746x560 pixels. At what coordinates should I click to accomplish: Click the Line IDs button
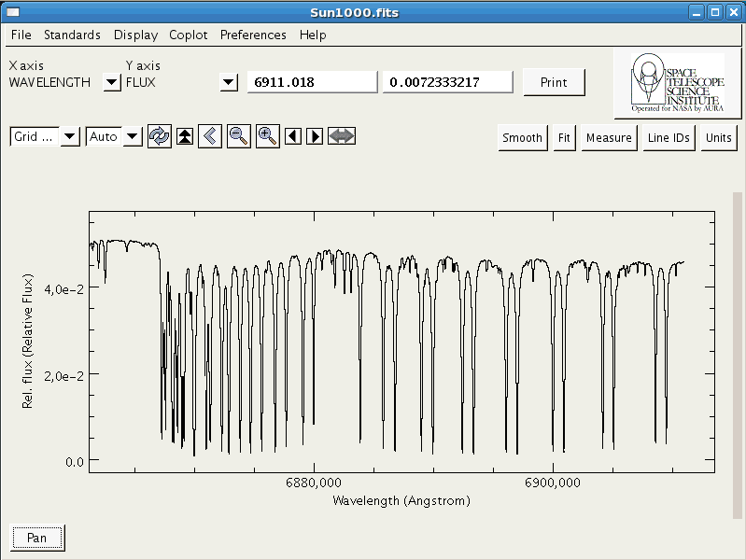point(669,138)
